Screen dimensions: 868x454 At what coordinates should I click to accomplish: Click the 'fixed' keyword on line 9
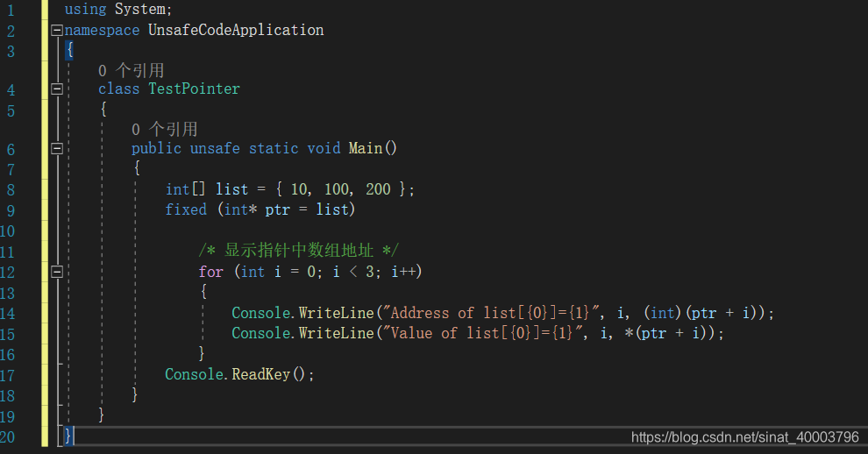tap(186, 209)
